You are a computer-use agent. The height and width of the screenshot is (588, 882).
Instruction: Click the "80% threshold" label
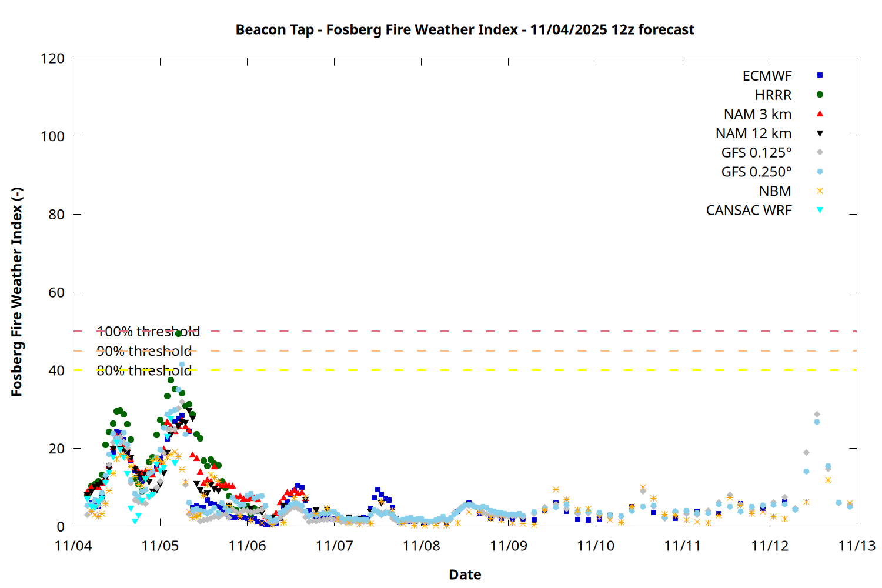tap(144, 370)
